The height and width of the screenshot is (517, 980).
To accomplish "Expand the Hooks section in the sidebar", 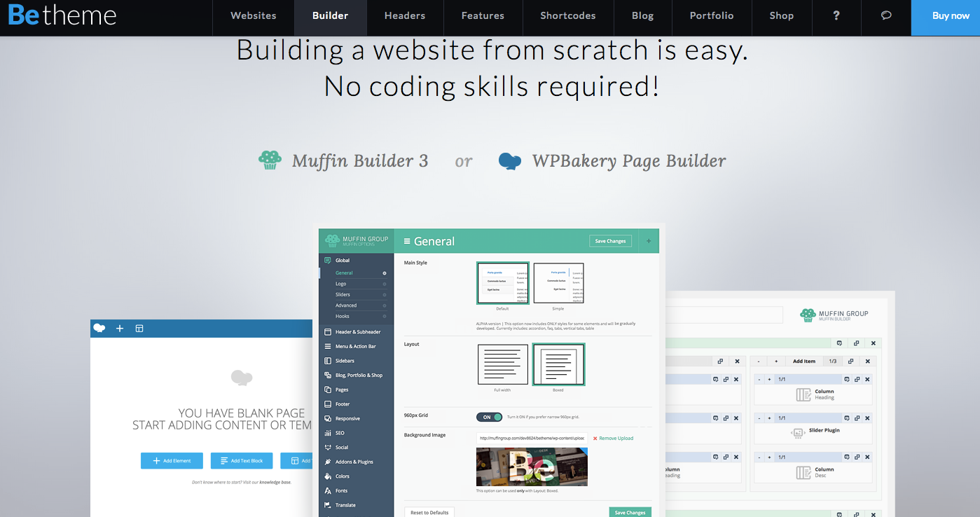I will pos(342,316).
